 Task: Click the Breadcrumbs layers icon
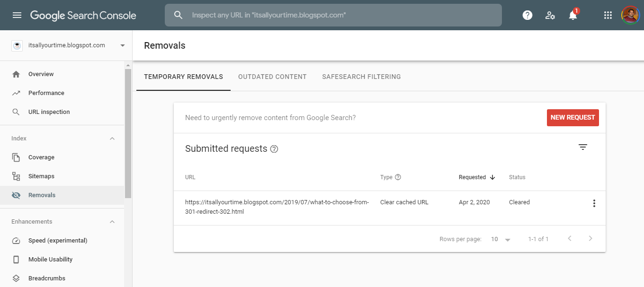pyautogui.click(x=16, y=278)
